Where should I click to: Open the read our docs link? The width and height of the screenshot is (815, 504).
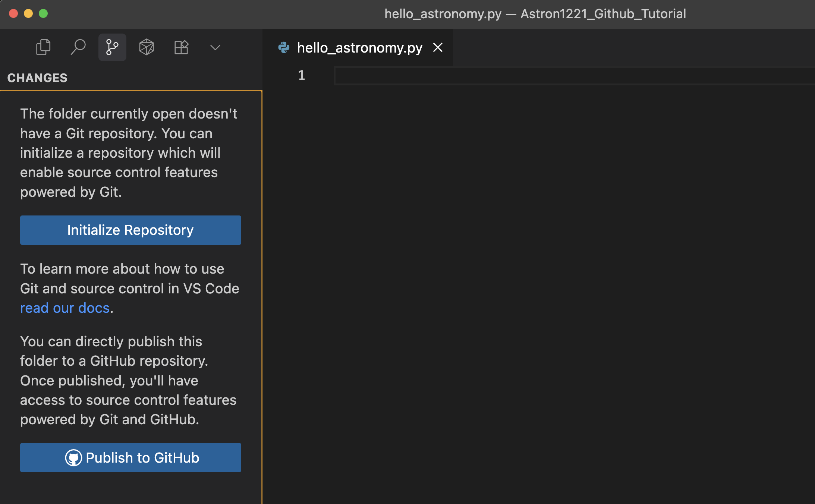click(x=65, y=308)
